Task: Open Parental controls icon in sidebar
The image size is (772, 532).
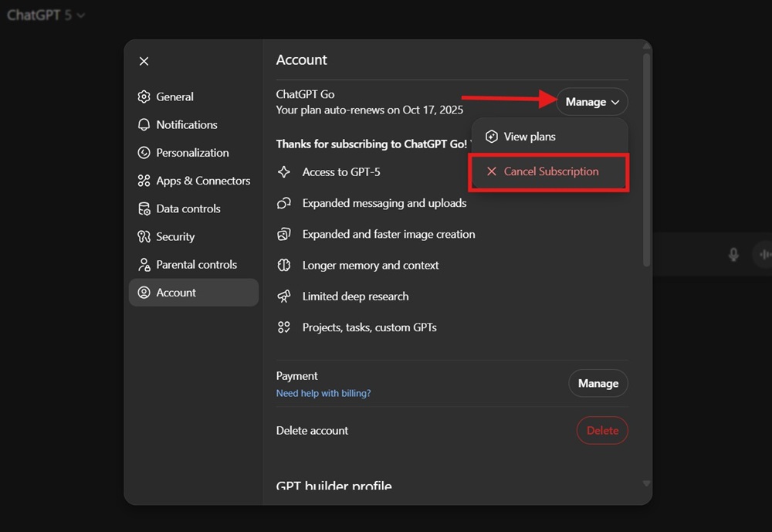Action: (144, 265)
